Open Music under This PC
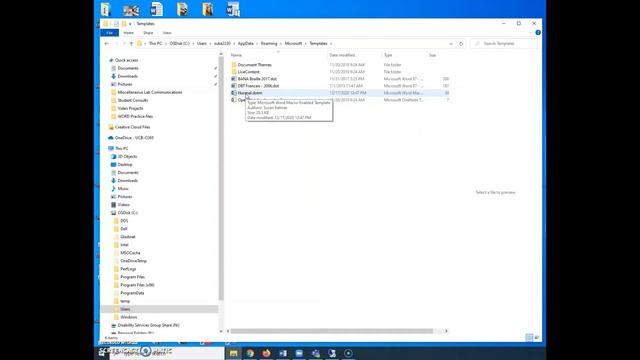 (123, 189)
